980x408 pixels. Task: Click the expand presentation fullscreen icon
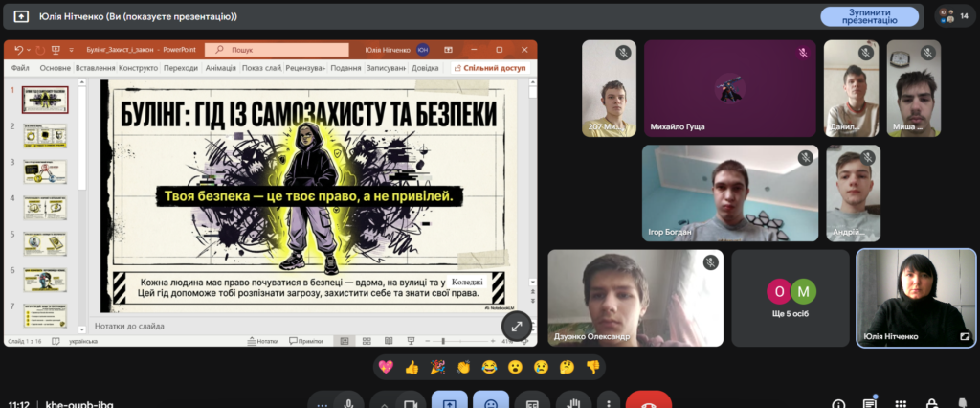[516, 327]
